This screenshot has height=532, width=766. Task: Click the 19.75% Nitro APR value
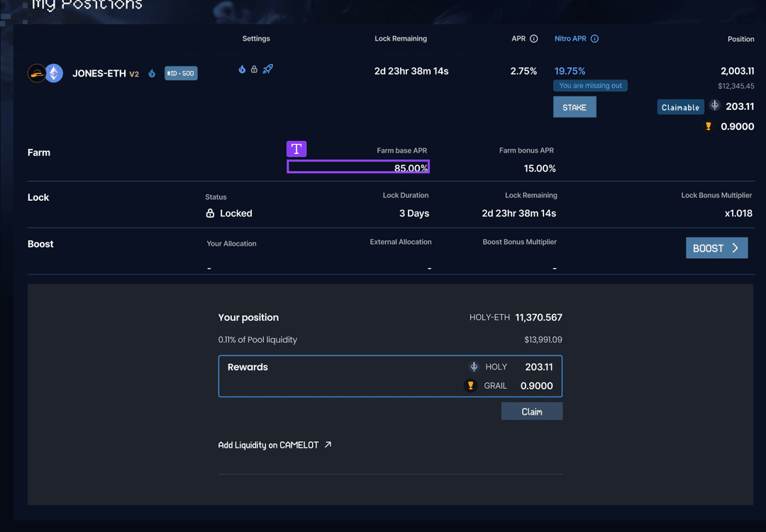click(570, 71)
